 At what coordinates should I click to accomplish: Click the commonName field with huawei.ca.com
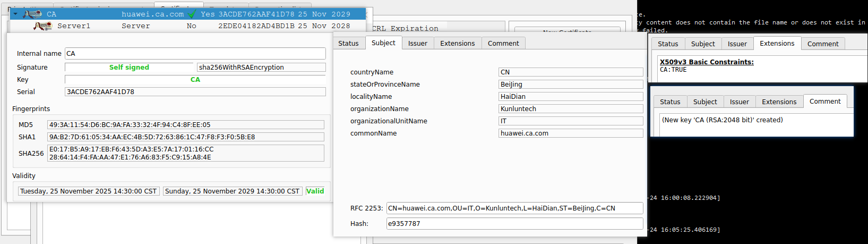(x=570, y=133)
